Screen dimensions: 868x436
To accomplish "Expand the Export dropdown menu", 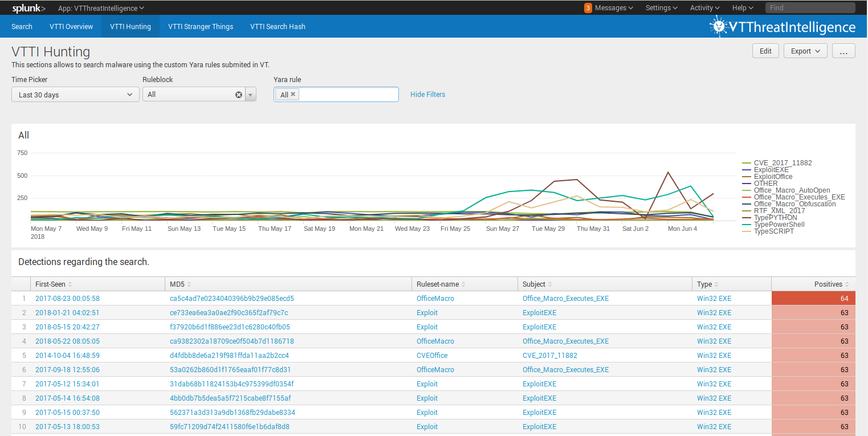I will [x=805, y=51].
